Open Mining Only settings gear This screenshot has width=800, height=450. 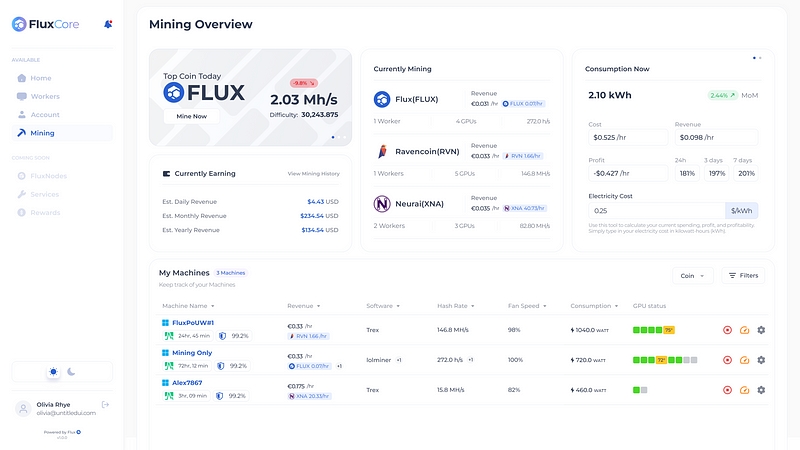point(761,360)
